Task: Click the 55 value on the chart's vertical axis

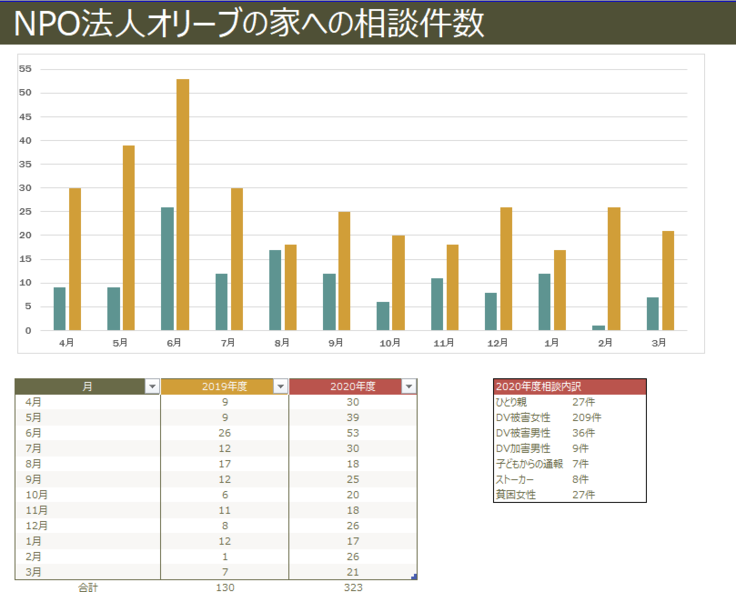Action: coord(25,69)
